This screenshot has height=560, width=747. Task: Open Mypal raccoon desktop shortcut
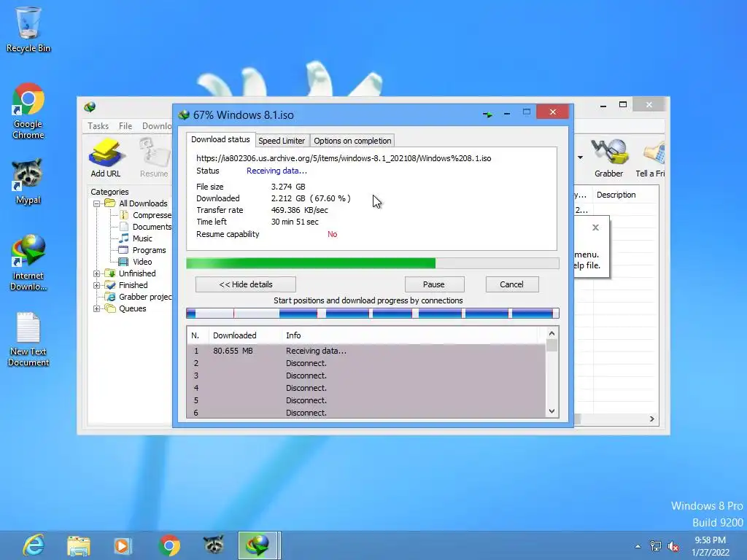28,182
